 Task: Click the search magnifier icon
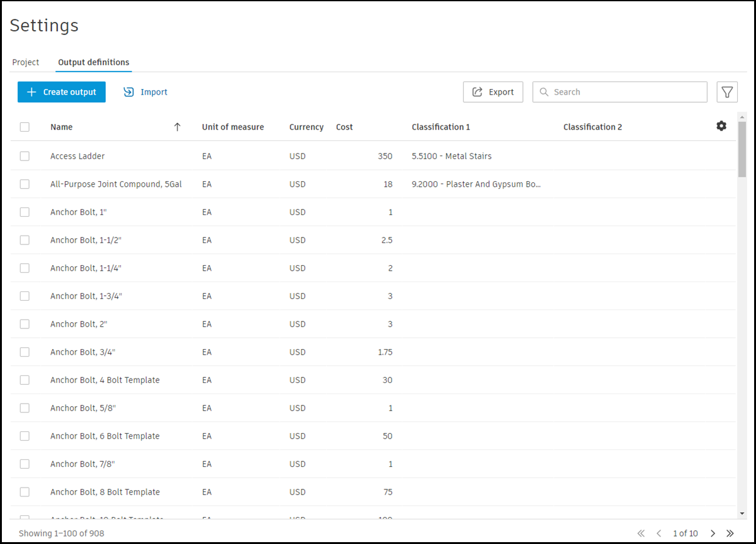pos(544,92)
